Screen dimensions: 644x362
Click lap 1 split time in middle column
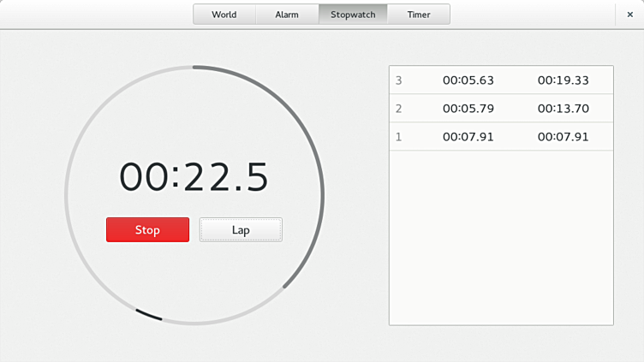click(468, 137)
